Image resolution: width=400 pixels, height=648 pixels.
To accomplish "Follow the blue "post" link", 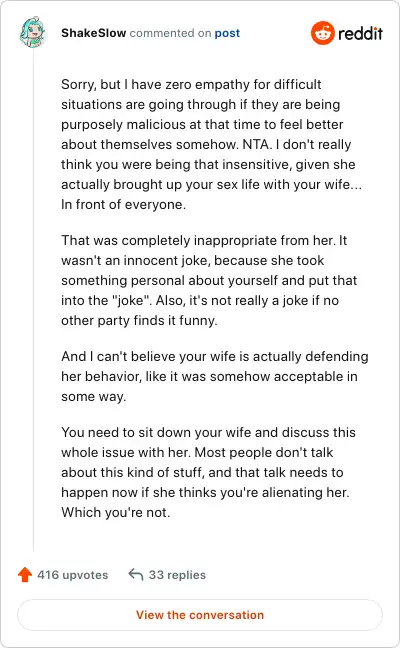I will [x=227, y=33].
